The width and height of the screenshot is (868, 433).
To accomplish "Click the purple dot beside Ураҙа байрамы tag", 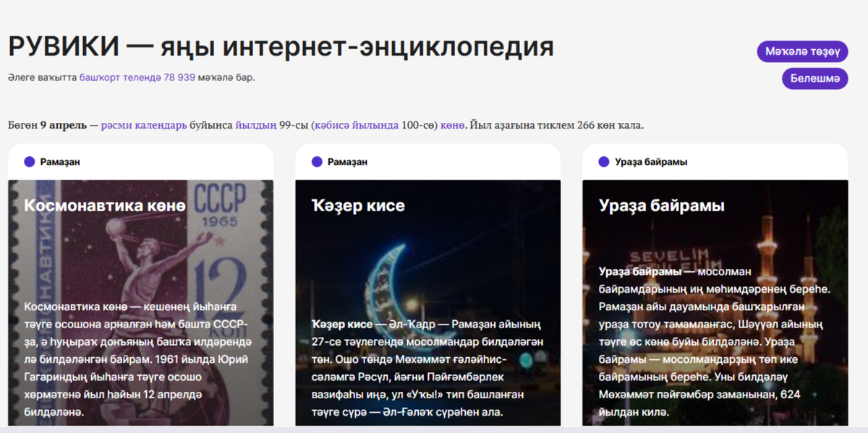I will coord(604,162).
